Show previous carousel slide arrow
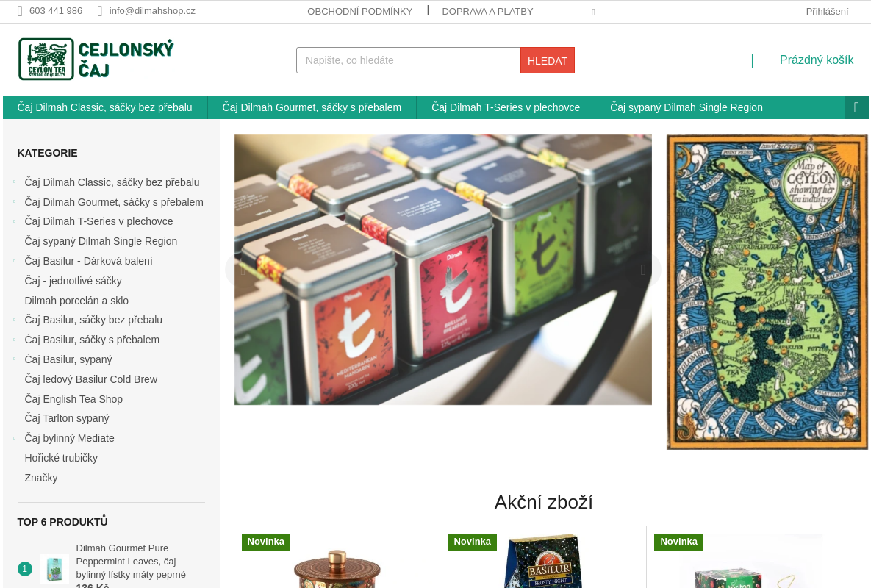 (x=243, y=270)
